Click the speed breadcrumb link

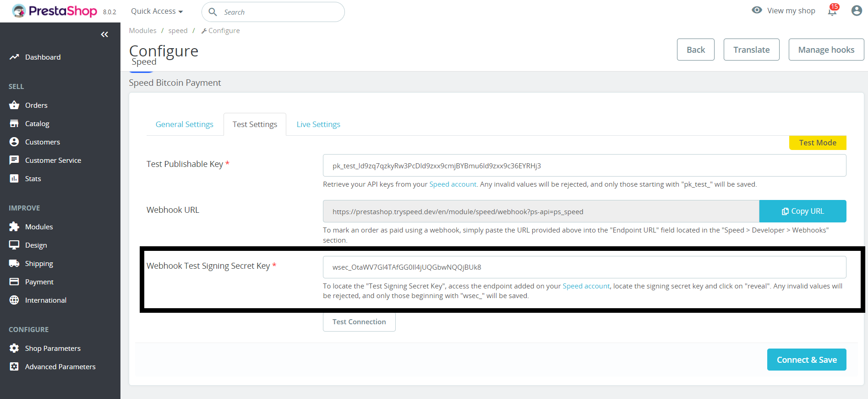178,30
